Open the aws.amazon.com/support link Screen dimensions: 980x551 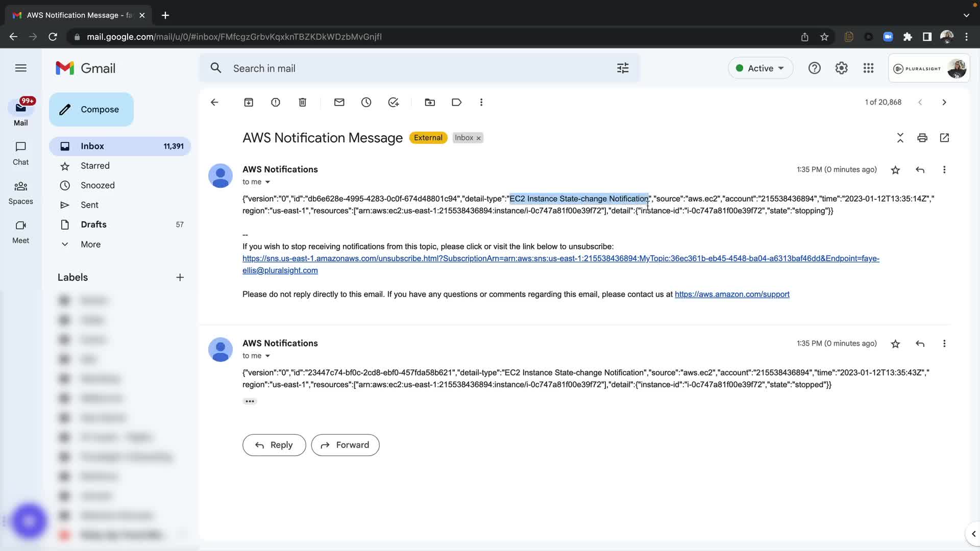click(732, 294)
